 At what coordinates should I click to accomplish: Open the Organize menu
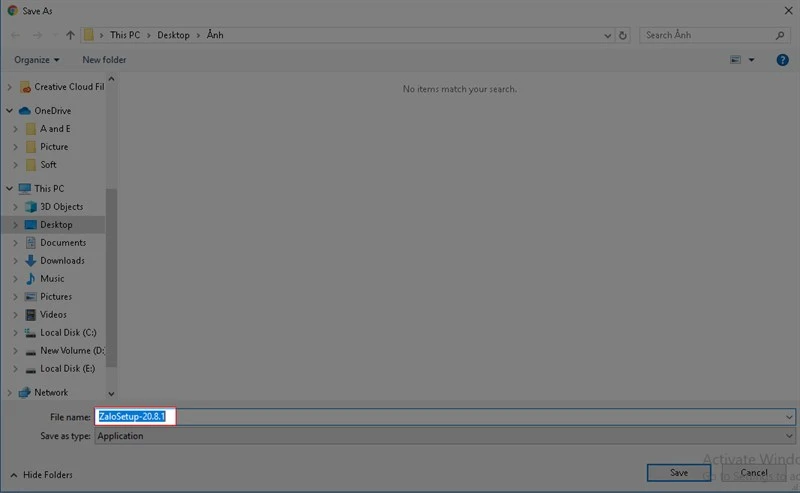tap(36, 60)
